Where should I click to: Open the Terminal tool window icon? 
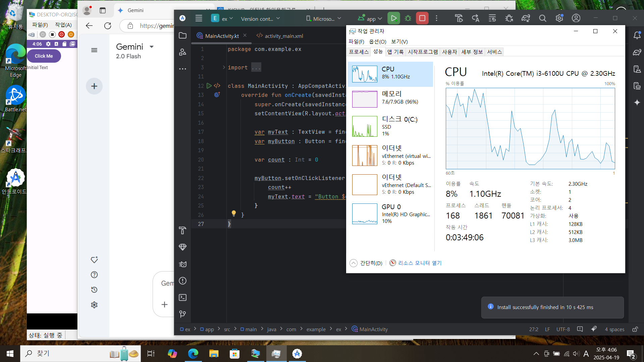[x=182, y=297]
